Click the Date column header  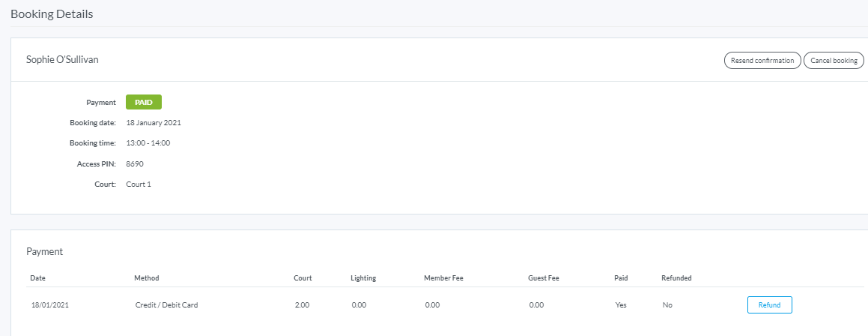pos(37,278)
